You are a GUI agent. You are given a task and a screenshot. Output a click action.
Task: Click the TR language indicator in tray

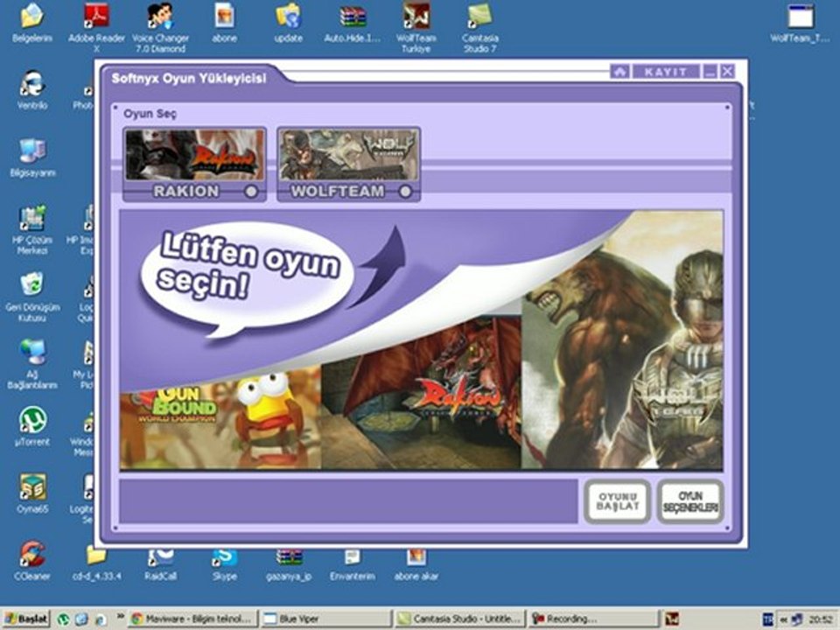pyautogui.click(x=767, y=619)
